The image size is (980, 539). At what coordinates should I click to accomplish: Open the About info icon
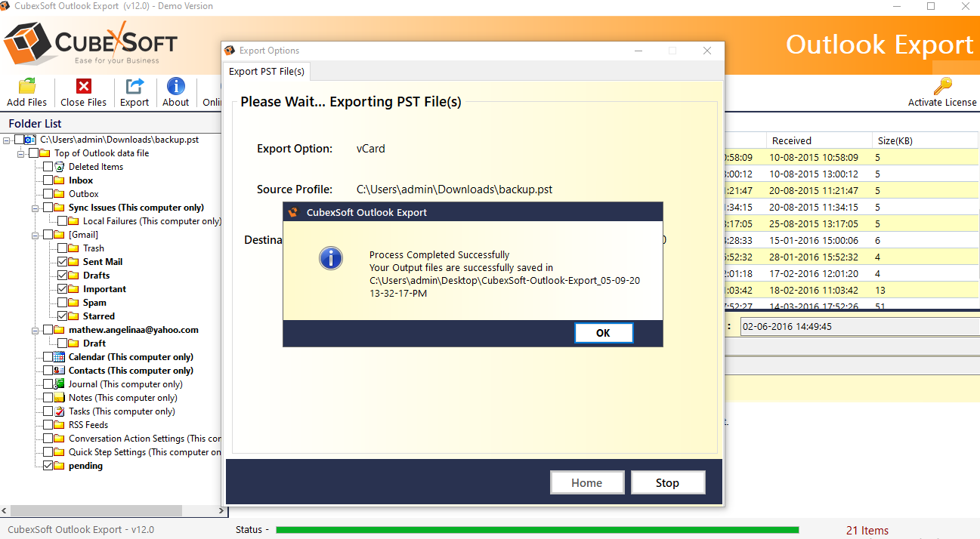[x=176, y=86]
